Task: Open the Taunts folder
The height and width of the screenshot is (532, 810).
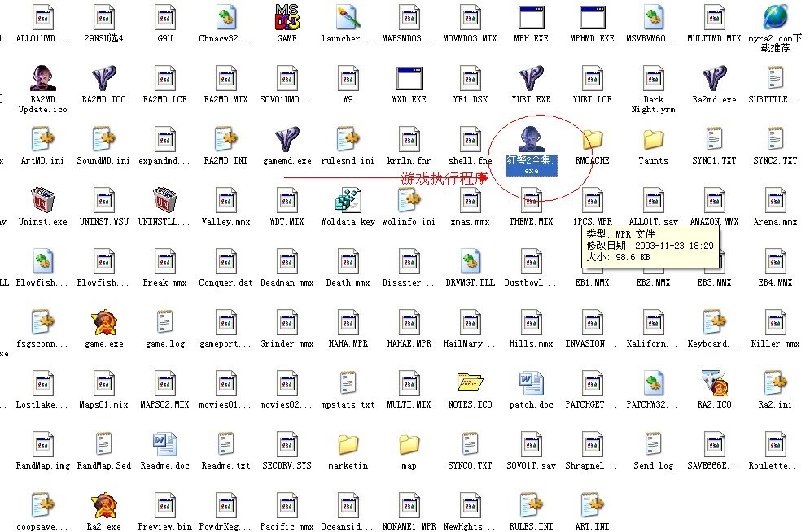Action: tap(653, 139)
